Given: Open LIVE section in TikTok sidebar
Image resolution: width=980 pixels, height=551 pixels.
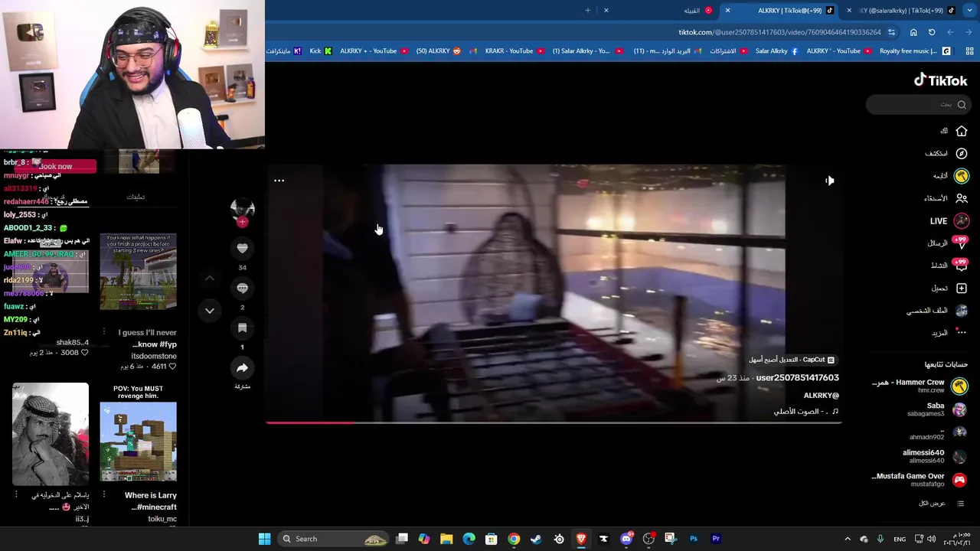Looking at the screenshot, I should [948, 220].
